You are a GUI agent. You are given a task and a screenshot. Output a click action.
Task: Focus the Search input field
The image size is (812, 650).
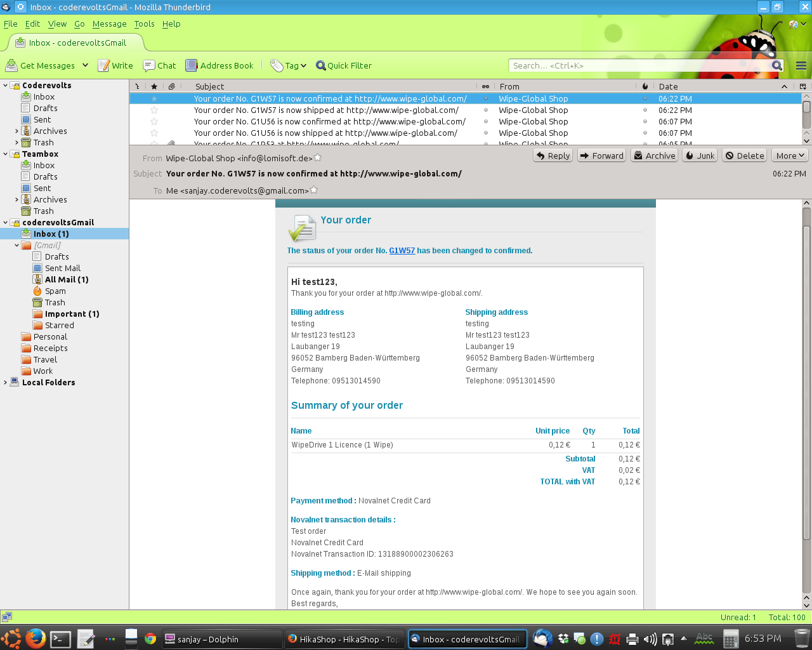[639, 65]
